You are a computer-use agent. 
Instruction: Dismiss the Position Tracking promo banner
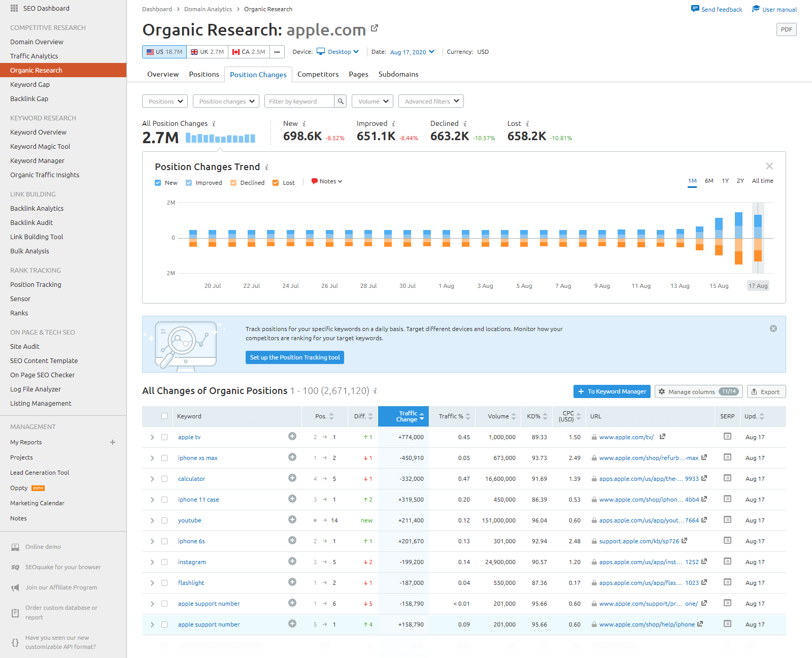pyautogui.click(x=773, y=328)
